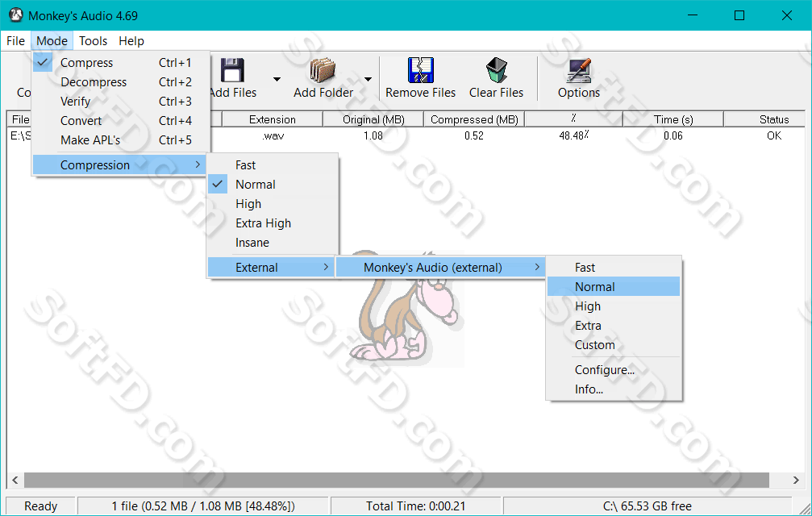The image size is (812, 516).
Task: Click the Monkey's Audio title bar icon
Action: tap(16, 15)
